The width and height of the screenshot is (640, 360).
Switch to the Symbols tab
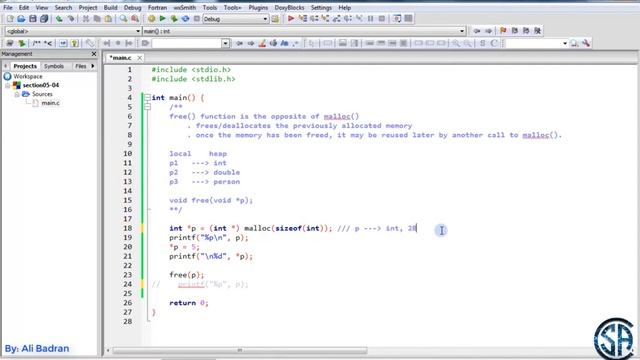tap(54, 66)
